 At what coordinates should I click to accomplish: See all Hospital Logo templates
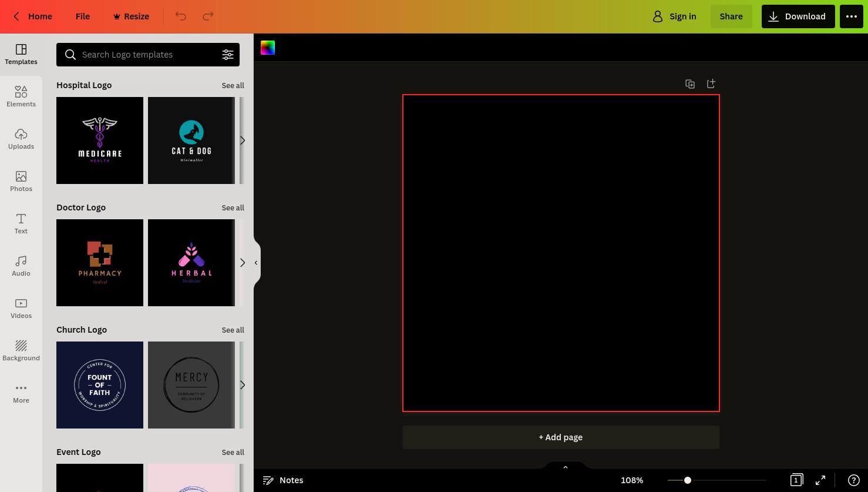click(233, 86)
